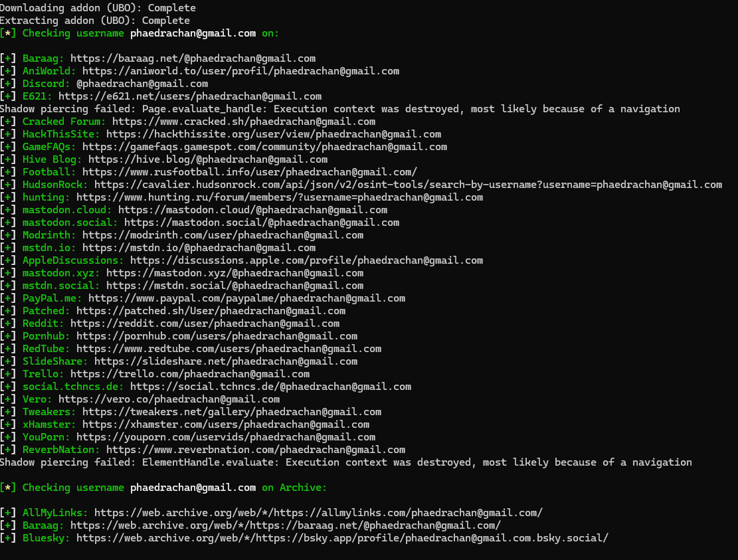Click the green 'Tweakers:' label
Image resolution: width=738 pixels, height=560 pixels.
tap(49, 413)
